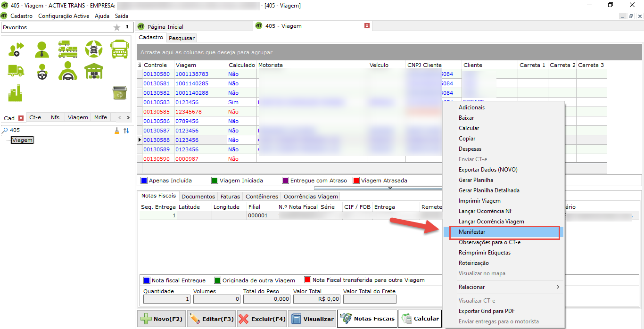The width and height of the screenshot is (644, 329).
Task: Open the truck fleet favorite icon
Action: tap(67, 49)
